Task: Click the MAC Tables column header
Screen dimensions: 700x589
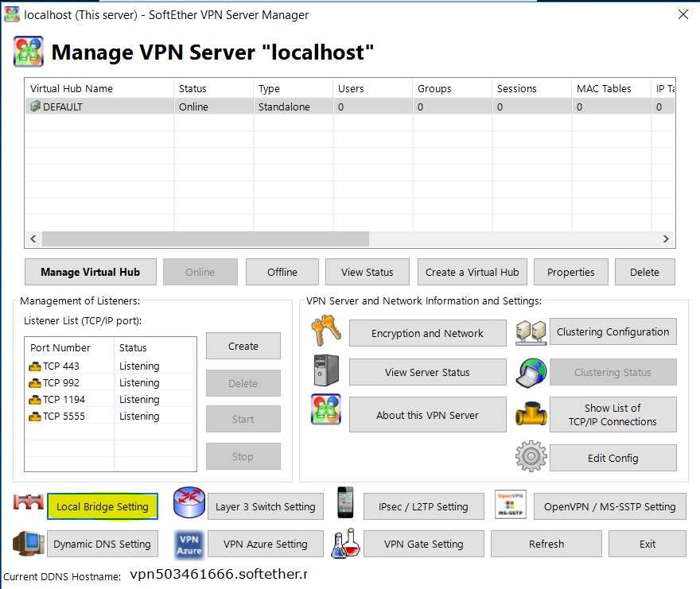Action: pyautogui.click(x=611, y=88)
